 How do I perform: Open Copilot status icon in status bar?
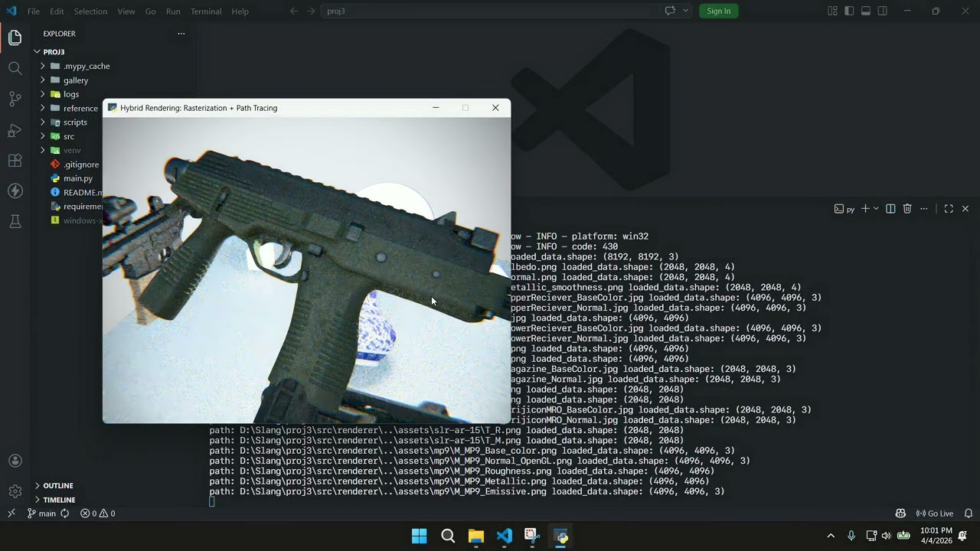[900, 514]
